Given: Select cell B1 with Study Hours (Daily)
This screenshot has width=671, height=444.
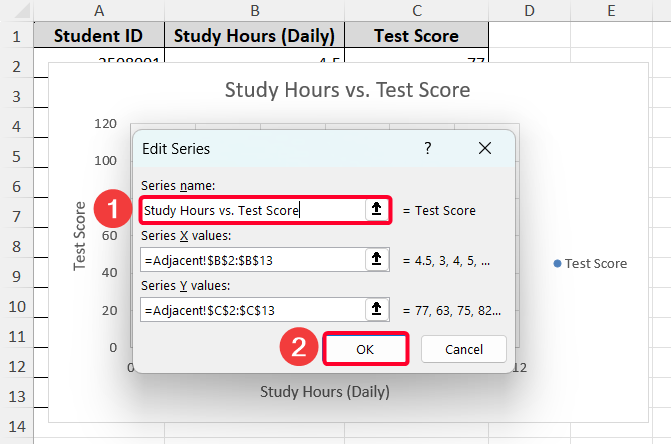Looking at the screenshot, I should 255,36.
